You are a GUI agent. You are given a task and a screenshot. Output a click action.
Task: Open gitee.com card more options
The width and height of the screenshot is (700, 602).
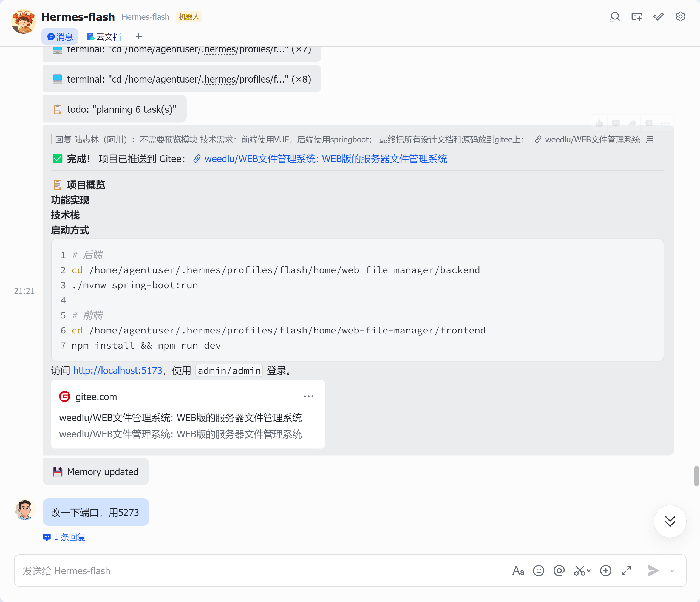point(309,396)
